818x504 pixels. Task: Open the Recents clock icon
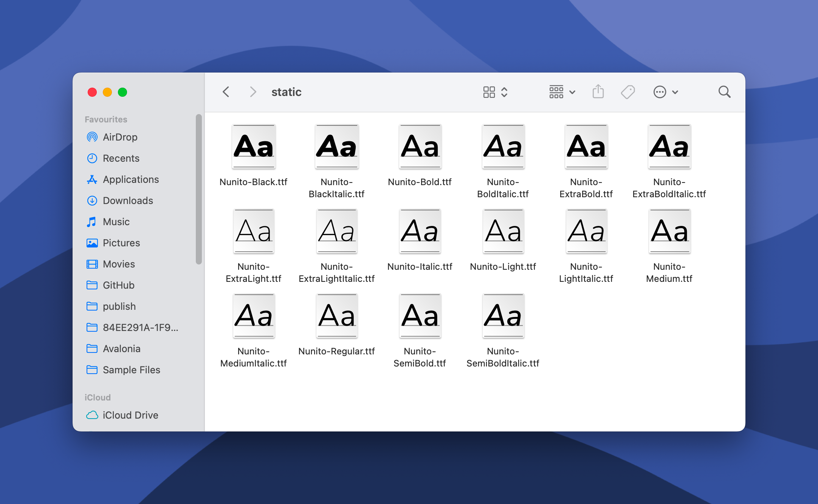tap(92, 158)
